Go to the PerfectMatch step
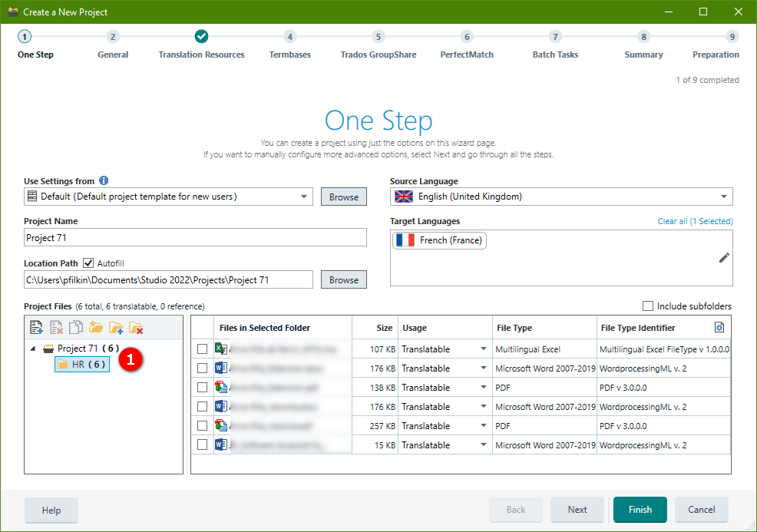This screenshot has width=757, height=532. point(467,55)
